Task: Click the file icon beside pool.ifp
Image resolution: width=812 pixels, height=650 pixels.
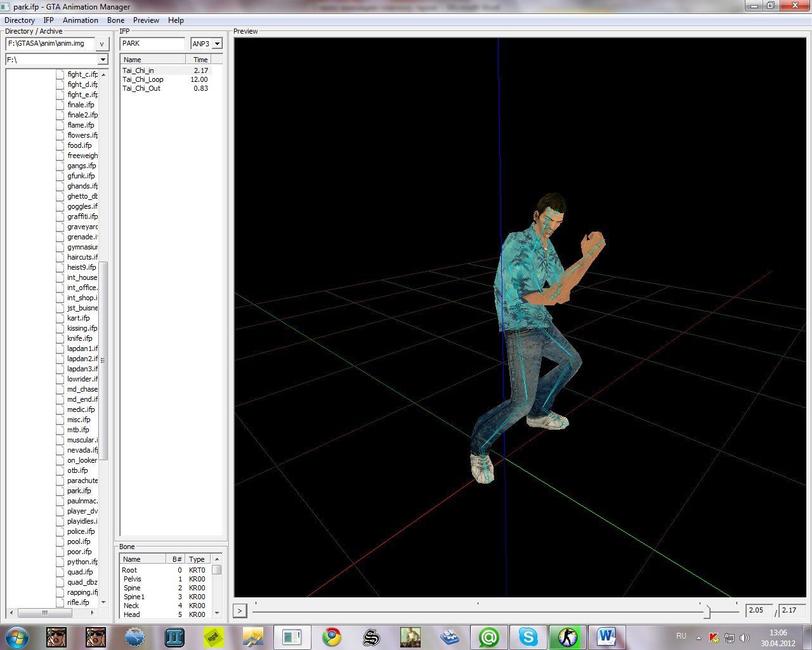Action: [60, 541]
